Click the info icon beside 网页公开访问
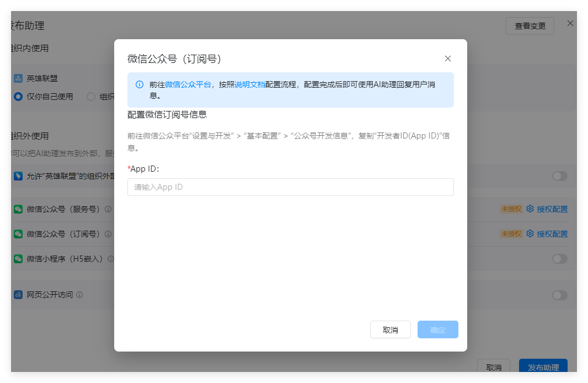Viewport: 588px width, 383px height. [79, 295]
